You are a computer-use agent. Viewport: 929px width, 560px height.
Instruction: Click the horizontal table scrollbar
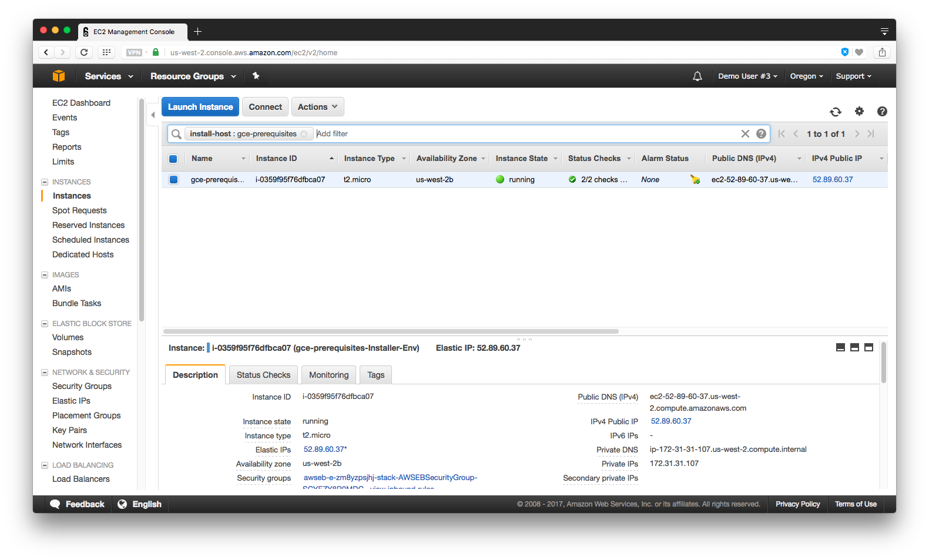[391, 331]
